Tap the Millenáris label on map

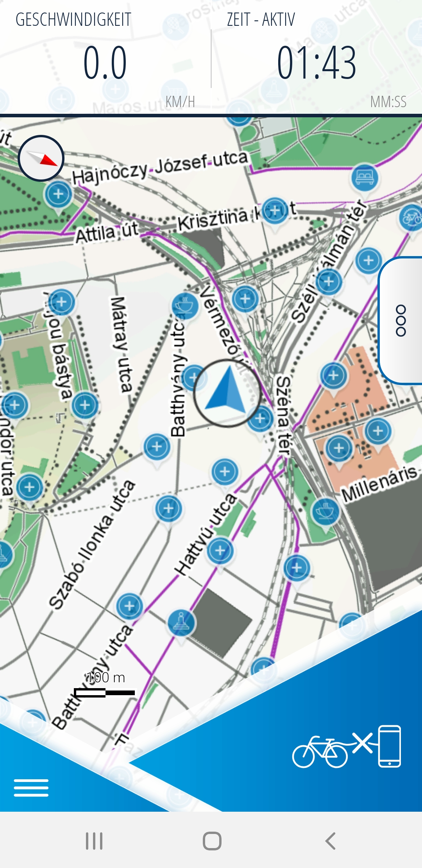click(x=379, y=483)
